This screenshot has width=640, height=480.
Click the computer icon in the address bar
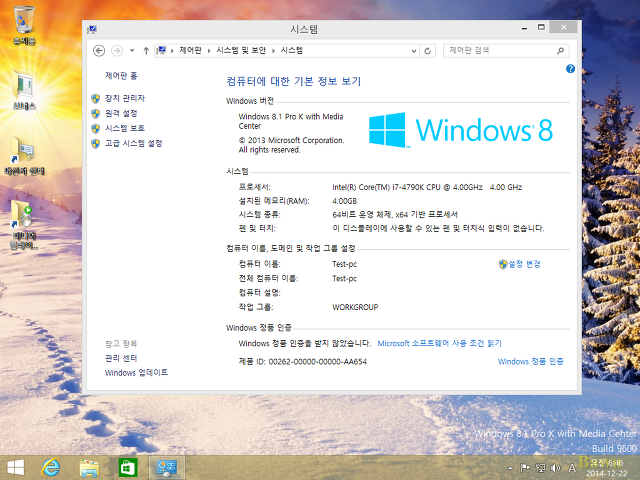pyautogui.click(x=162, y=51)
